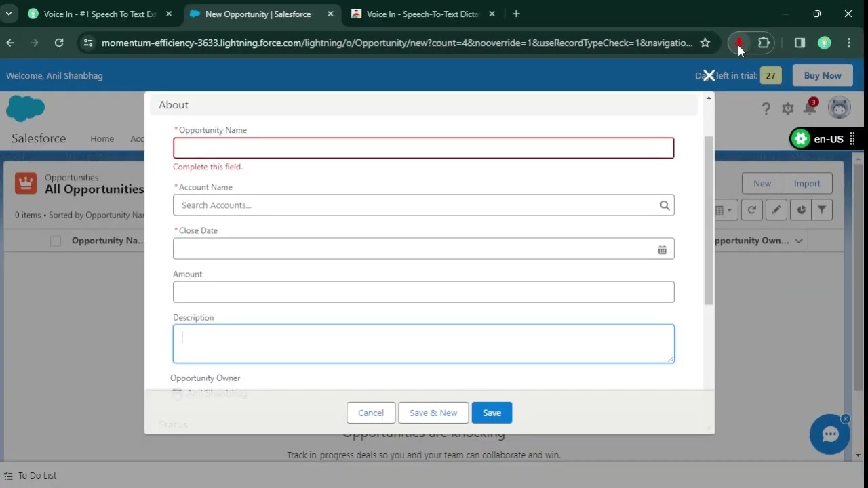The image size is (868, 488).
Task: Open list view filters funnel icon
Action: coord(822,210)
